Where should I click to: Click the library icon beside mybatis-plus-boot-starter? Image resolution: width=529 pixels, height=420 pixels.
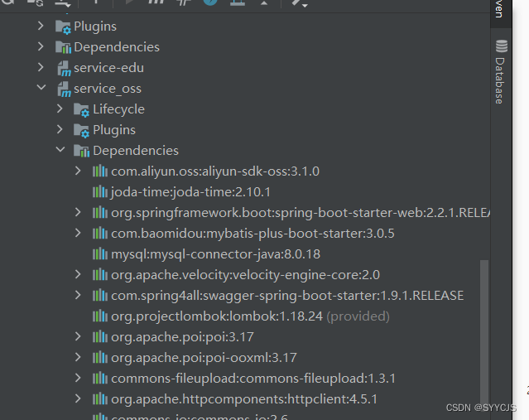coord(100,234)
